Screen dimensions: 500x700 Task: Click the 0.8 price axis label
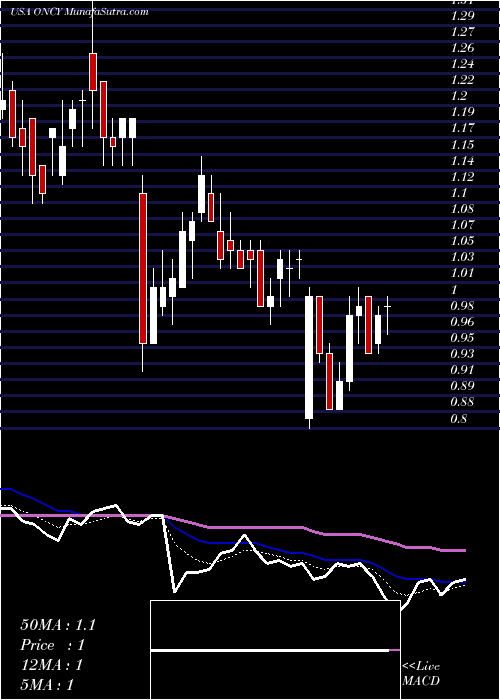[x=459, y=420]
